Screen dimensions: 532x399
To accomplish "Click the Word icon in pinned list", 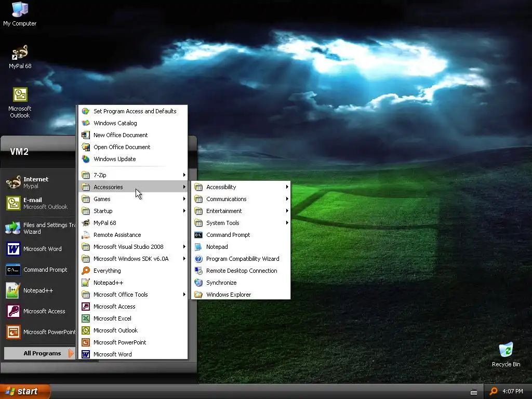I will tap(13, 249).
